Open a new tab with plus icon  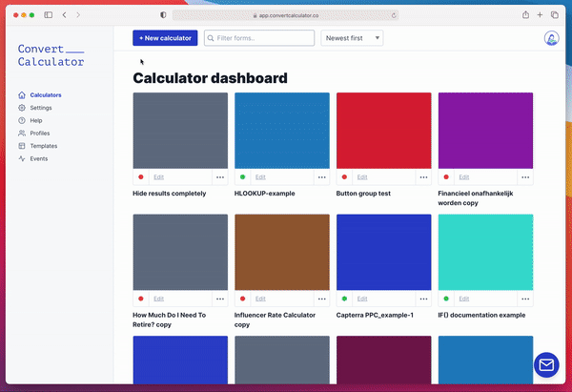click(x=540, y=15)
